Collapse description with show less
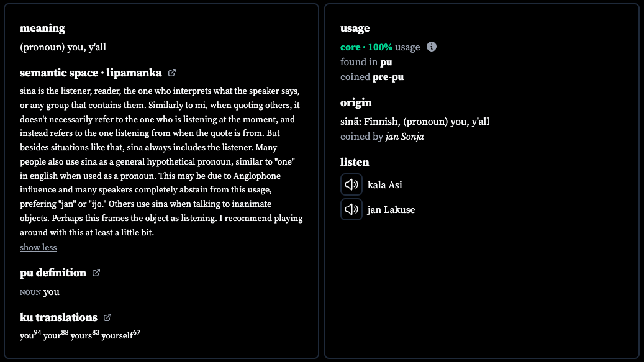This screenshot has height=362, width=644. click(x=39, y=247)
